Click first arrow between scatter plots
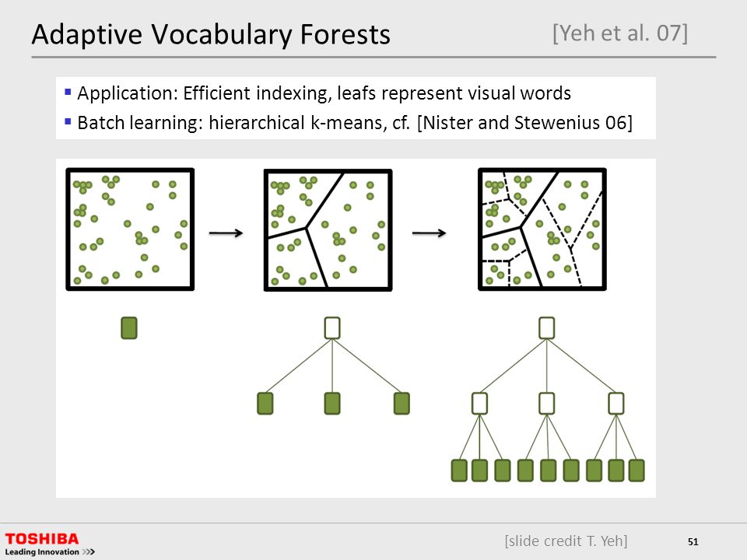 tap(226, 233)
